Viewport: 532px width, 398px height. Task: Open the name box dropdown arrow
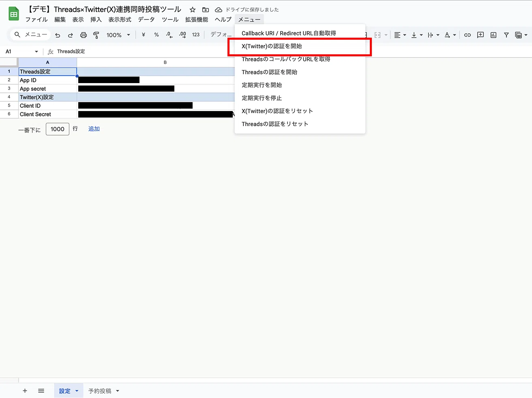tap(36, 51)
